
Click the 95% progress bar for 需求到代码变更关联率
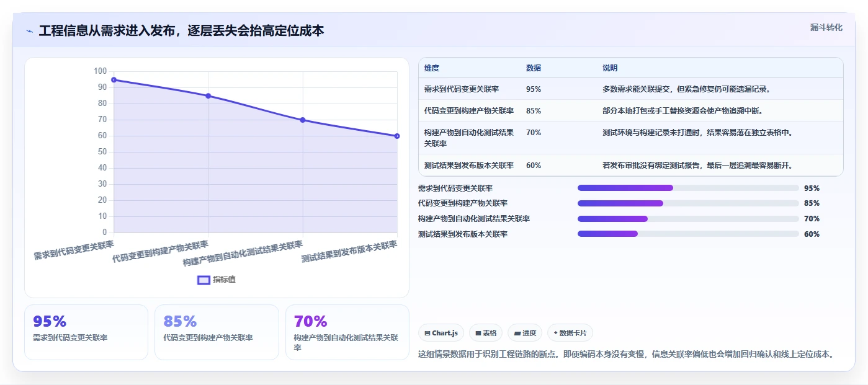click(x=688, y=188)
